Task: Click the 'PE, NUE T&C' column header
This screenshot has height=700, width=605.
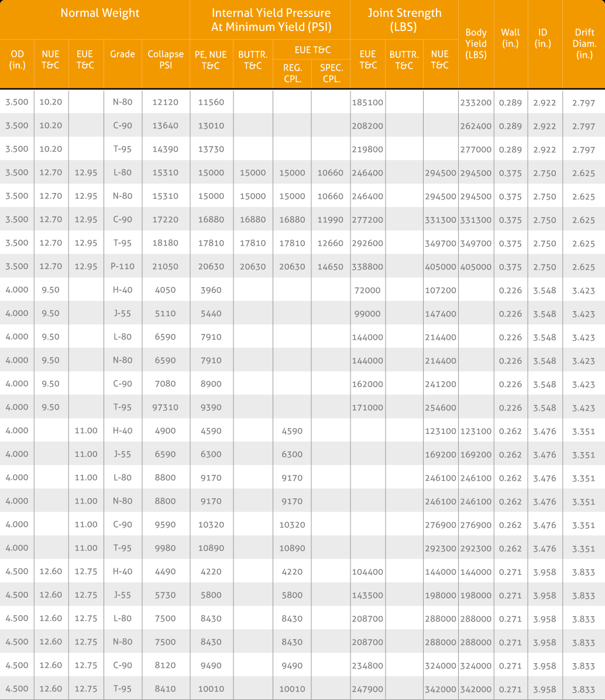Action: click(211, 60)
